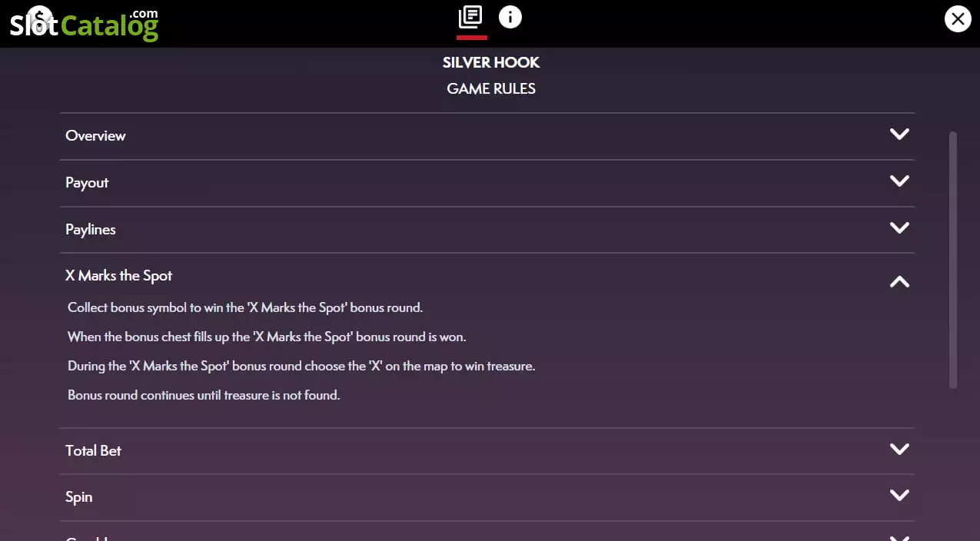The height and width of the screenshot is (541, 980).
Task: Click the Silver Hook title text
Action: tap(491, 62)
